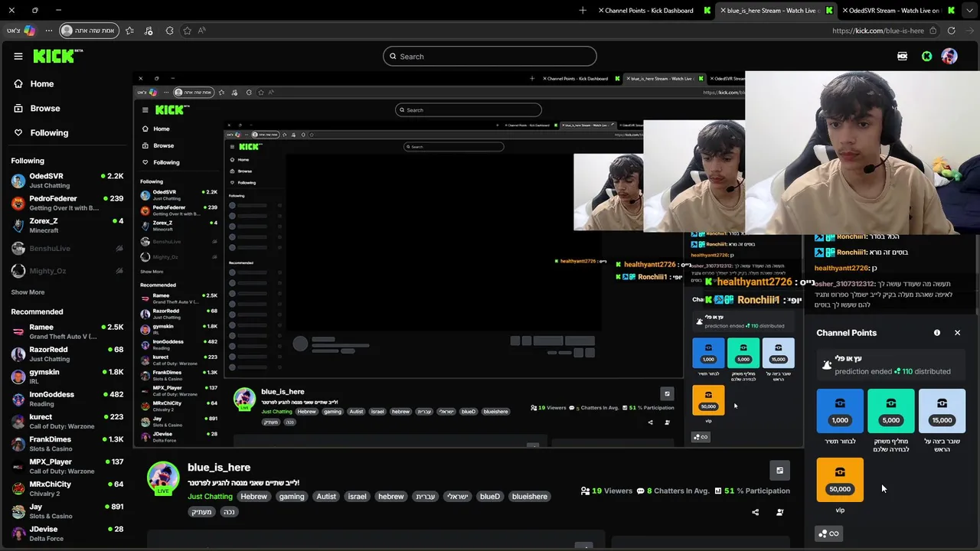The image size is (980, 551).
Task: Open Jay Slots & Casino channel
Action: tap(67, 511)
